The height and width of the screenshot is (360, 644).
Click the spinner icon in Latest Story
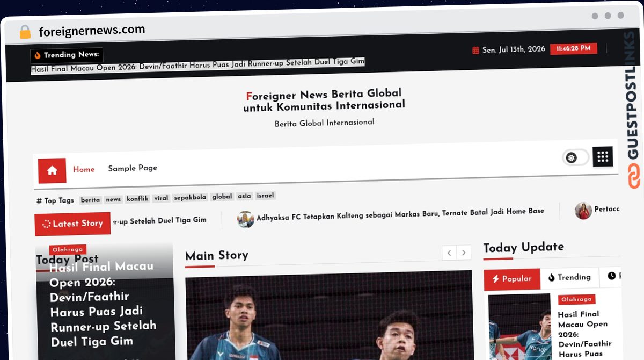pos(46,224)
